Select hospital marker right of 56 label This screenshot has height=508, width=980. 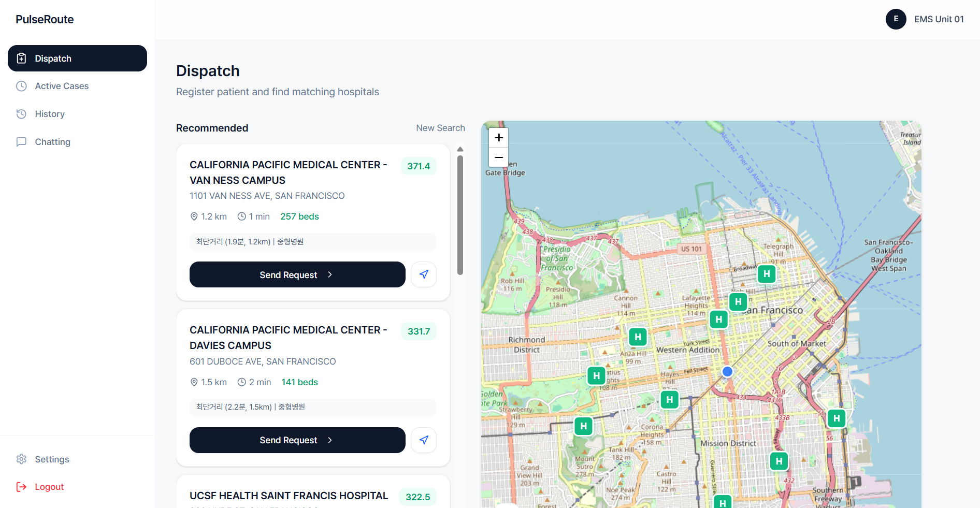(837, 418)
